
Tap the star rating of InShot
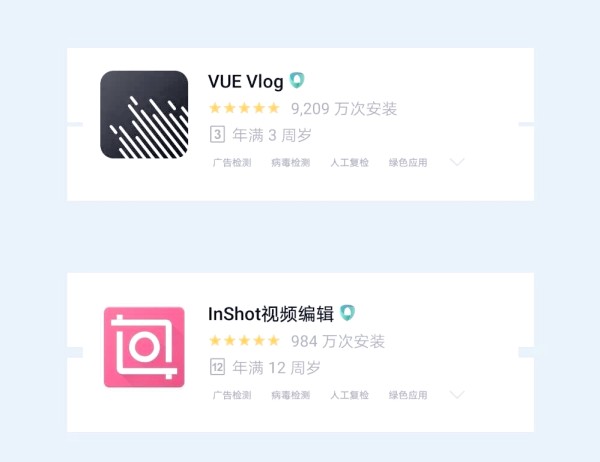245,341
